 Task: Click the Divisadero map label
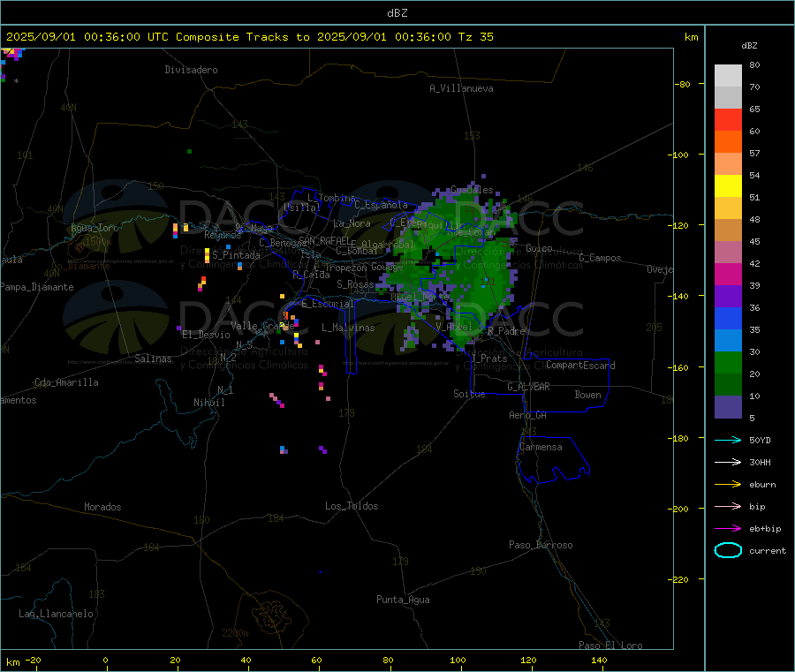(191, 70)
